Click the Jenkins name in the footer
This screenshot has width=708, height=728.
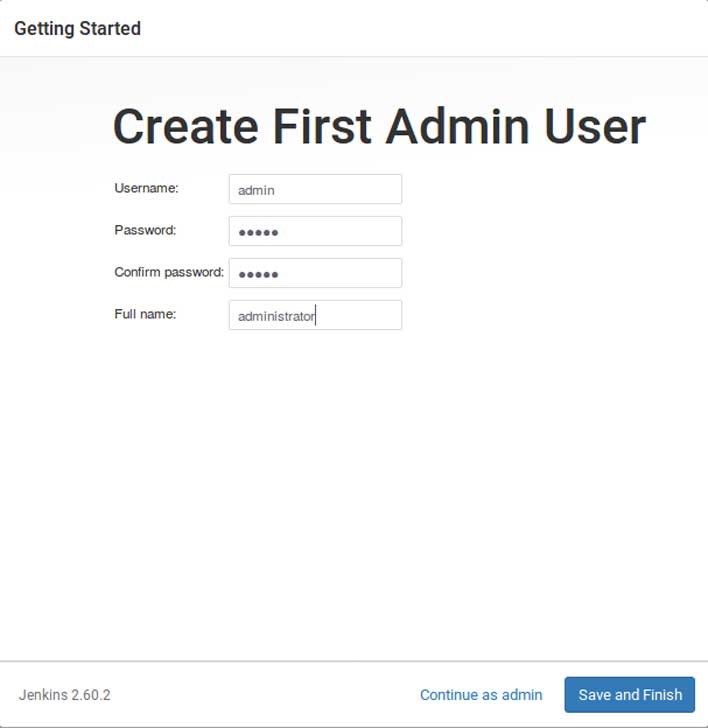[x=43, y=695]
